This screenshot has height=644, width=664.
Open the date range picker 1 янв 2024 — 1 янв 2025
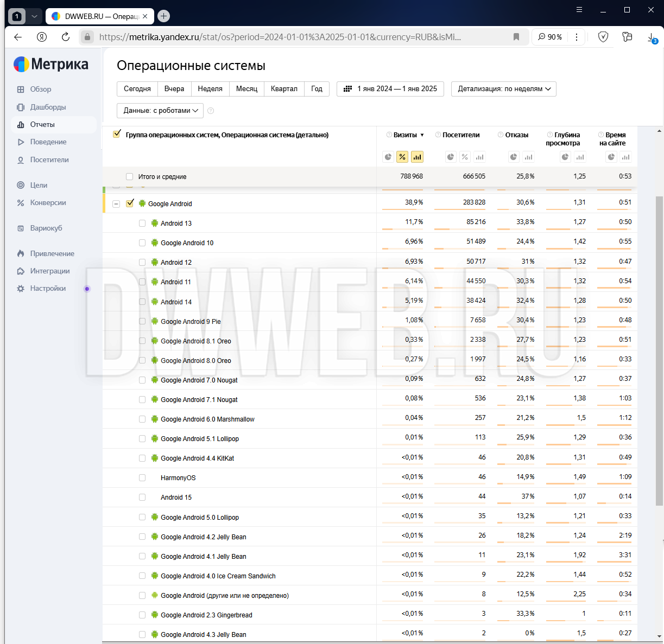pos(390,89)
